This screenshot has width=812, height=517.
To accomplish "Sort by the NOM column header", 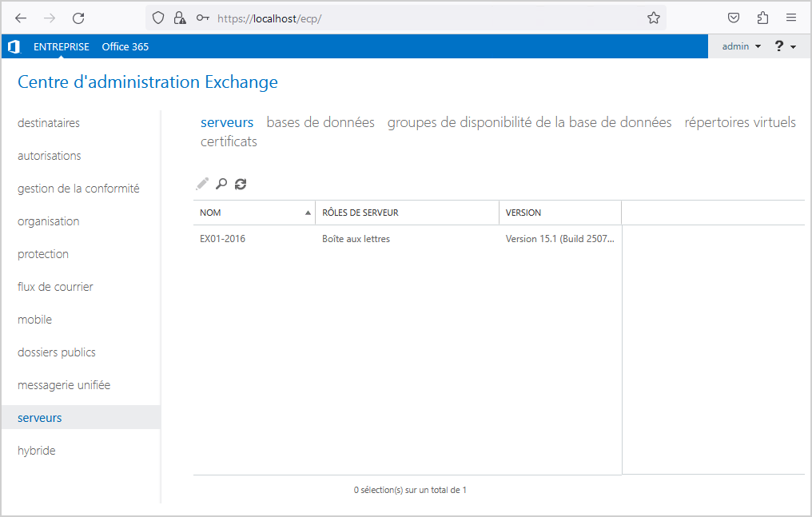I will [x=254, y=213].
